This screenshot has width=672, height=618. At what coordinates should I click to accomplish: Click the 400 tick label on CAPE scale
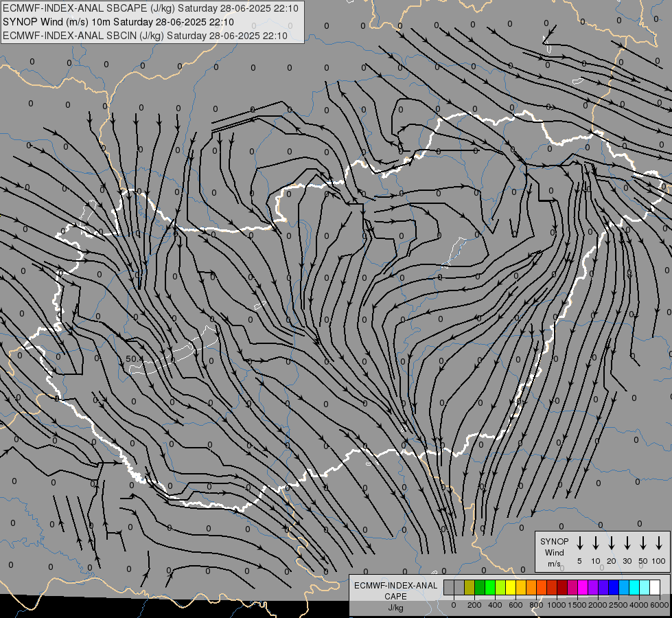click(x=495, y=605)
